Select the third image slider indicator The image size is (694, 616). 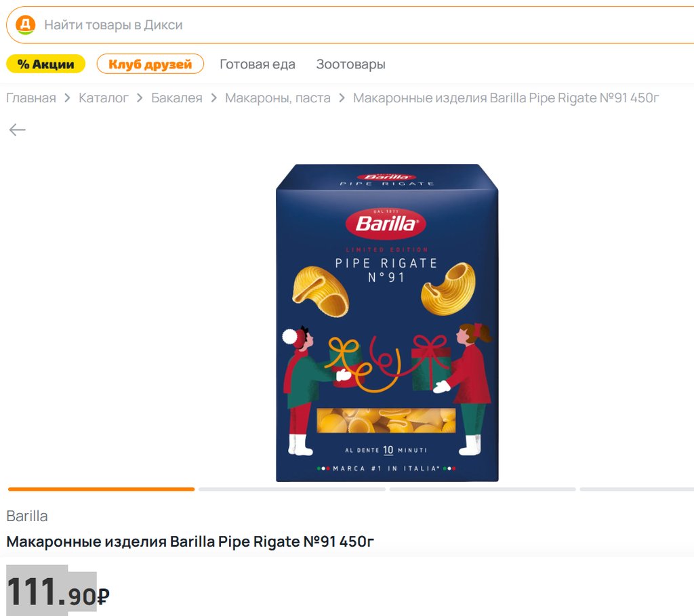pos(483,489)
